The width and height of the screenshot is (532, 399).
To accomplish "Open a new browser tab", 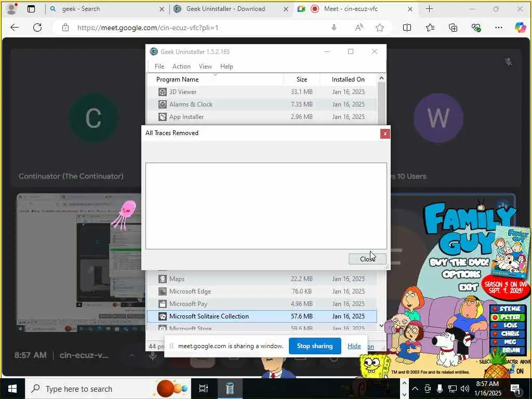I will pos(429,9).
